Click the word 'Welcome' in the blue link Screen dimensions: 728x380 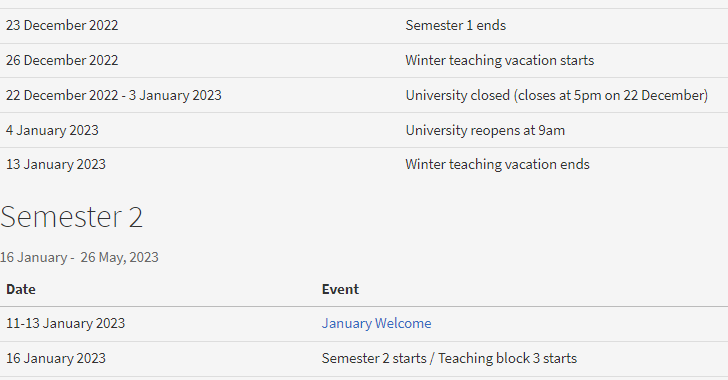point(403,323)
